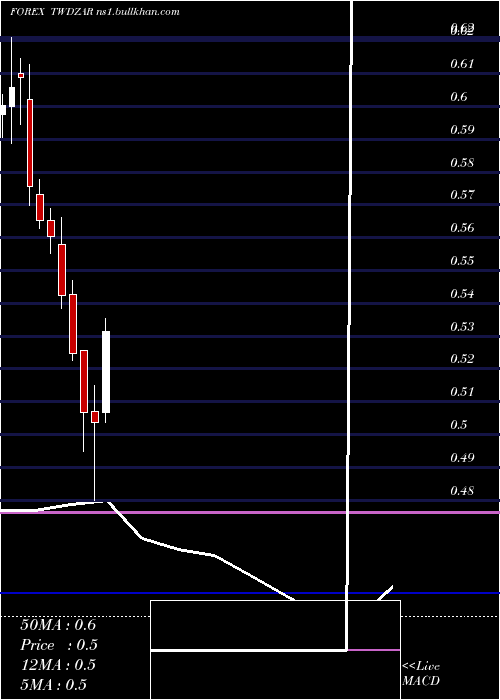This screenshot has width=500, height=700.
Task: Click the 0.56 price axis label
Action: coord(462,228)
